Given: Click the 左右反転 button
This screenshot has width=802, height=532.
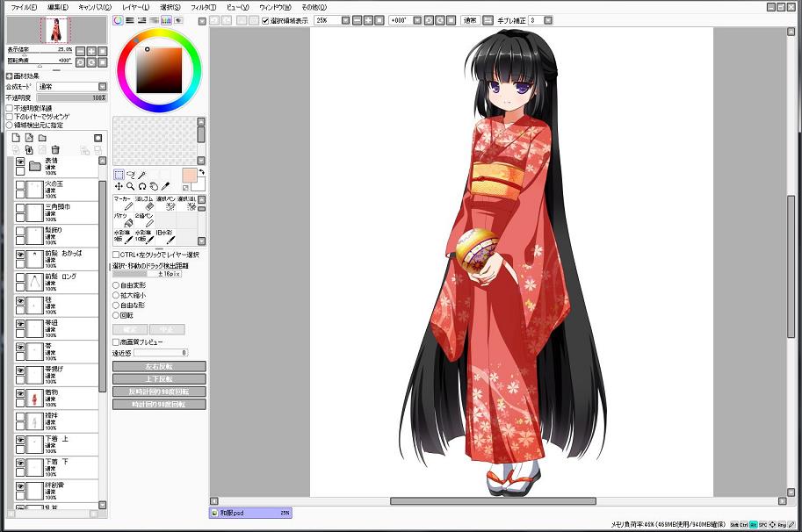Looking at the screenshot, I should [x=159, y=366].
